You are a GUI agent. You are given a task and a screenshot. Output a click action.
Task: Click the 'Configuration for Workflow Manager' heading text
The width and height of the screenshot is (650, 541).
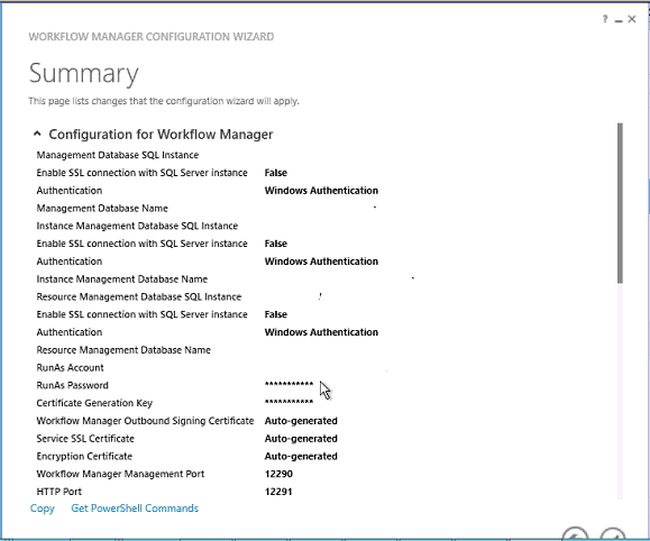(161, 134)
